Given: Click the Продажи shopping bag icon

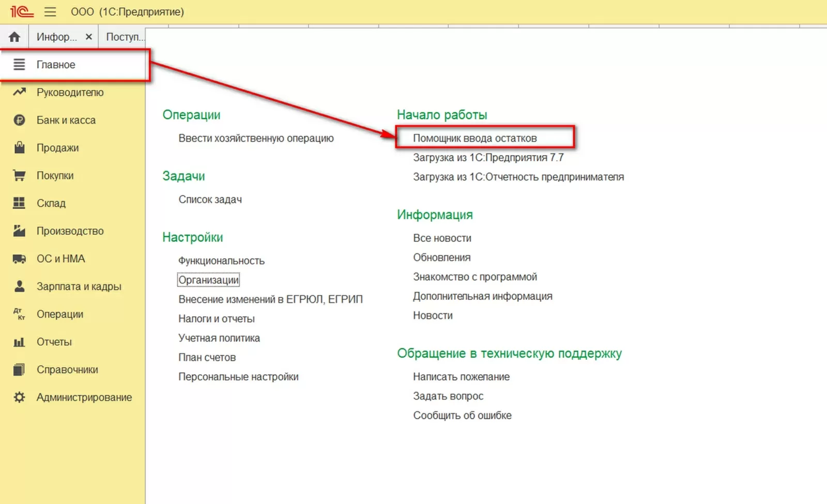Looking at the screenshot, I should click(x=19, y=147).
